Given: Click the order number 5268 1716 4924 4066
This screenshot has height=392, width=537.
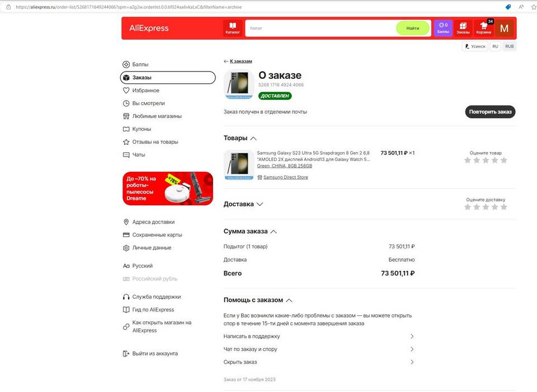Looking at the screenshot, I should [x=281, y=85].
